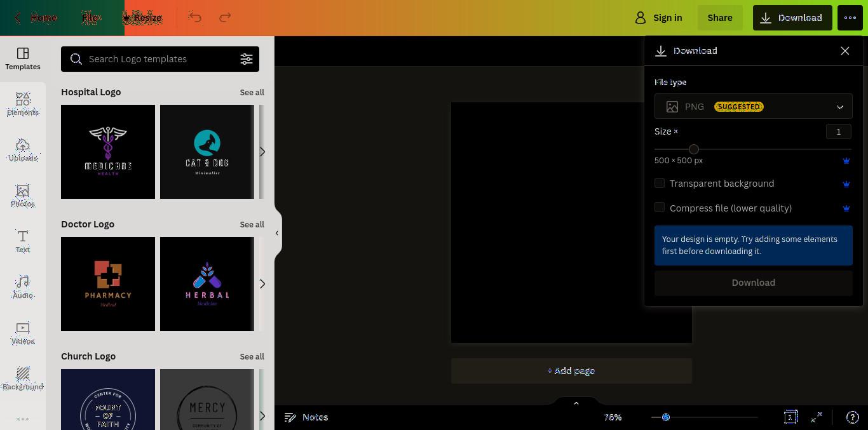Click the Search Logo templates field
The image size is (868, 430).
coord(160,59)
